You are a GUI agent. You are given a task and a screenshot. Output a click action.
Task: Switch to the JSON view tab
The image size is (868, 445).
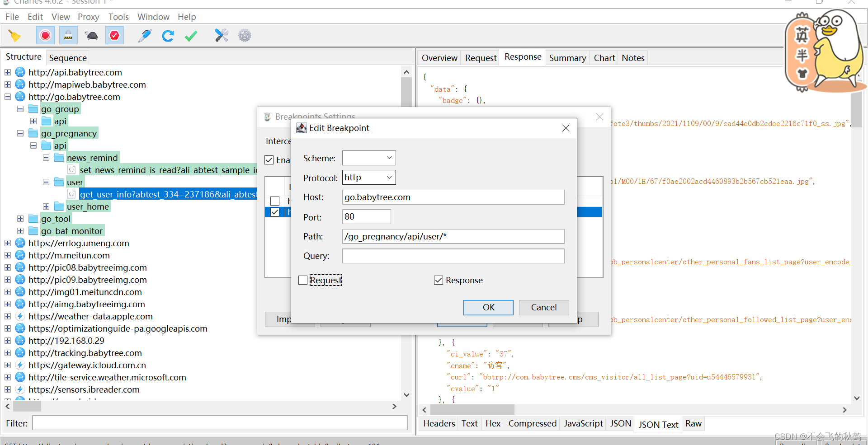tap(620, 423)
